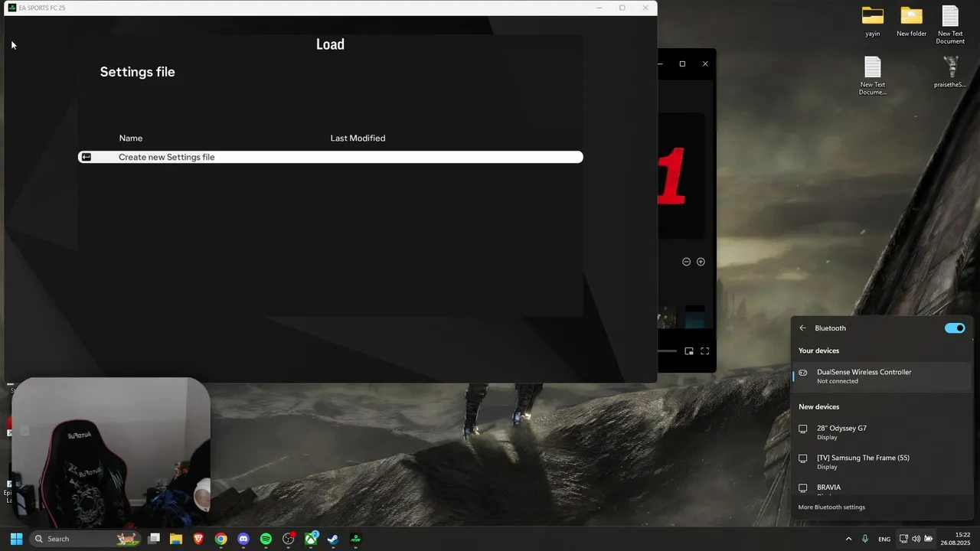Toggle the Bluetooth switch off
980x551 pixels.
955,328
